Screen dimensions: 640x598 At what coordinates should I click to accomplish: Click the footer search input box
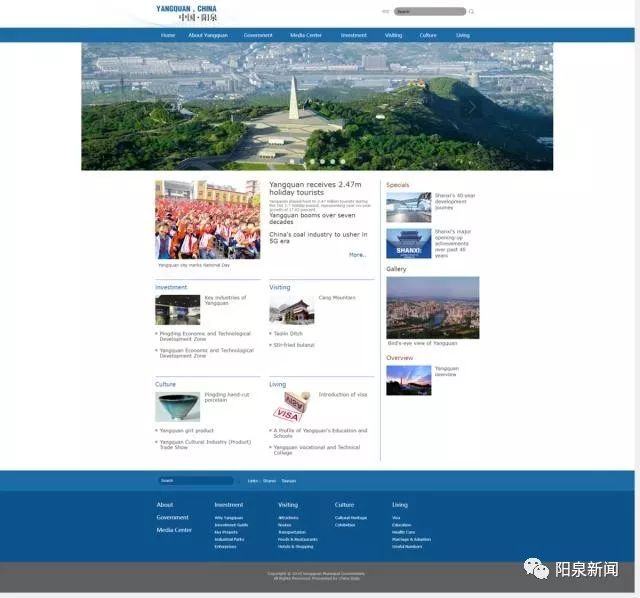[195, 481]
